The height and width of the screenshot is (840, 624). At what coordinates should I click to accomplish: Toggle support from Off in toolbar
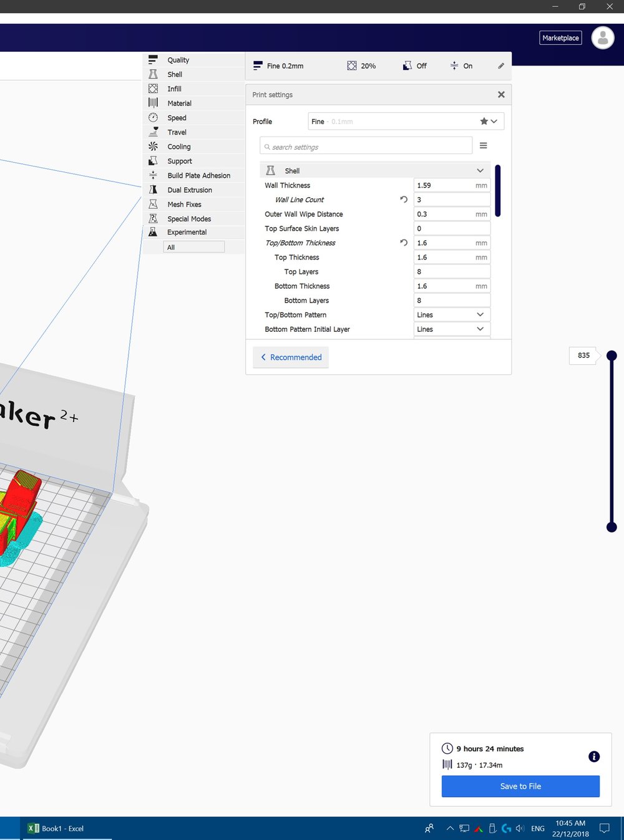click(x=414, y=65)
